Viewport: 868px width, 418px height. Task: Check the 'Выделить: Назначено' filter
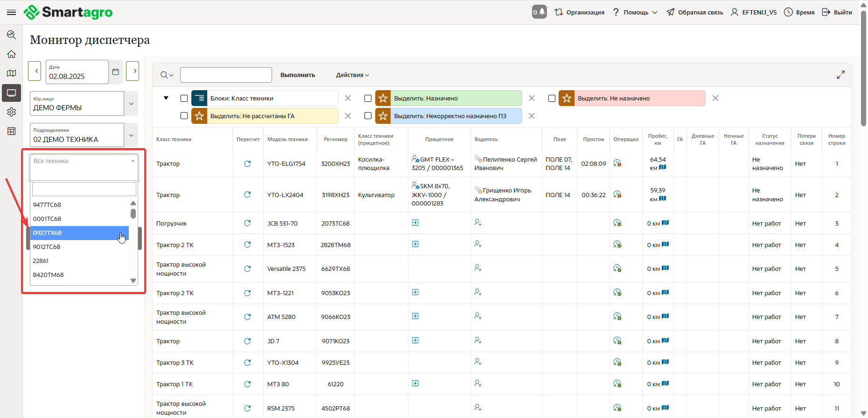coord(368,98)
